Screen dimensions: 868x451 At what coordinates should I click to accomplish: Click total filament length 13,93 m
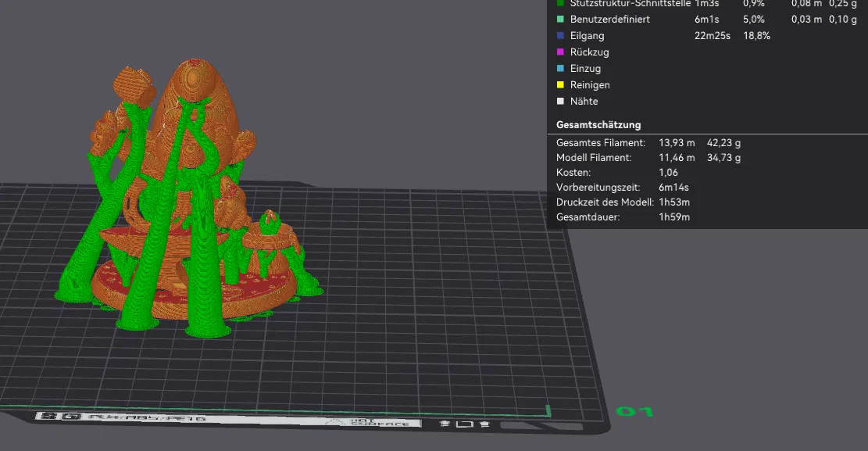tap(677, 143)
